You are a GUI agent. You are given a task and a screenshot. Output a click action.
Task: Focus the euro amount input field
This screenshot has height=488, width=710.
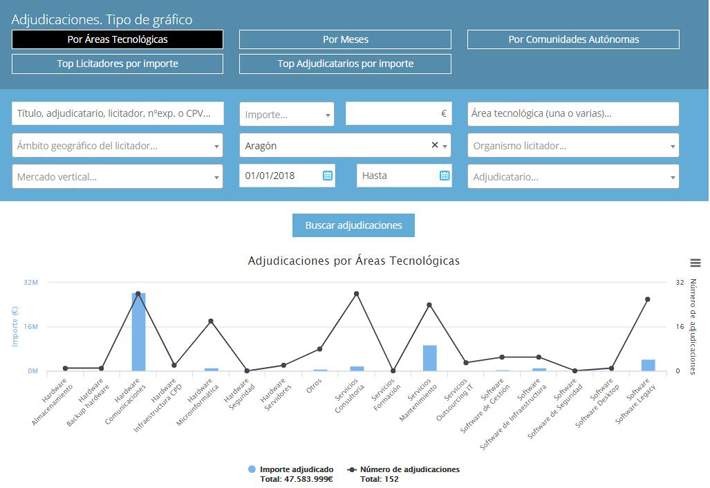[398, 113]
